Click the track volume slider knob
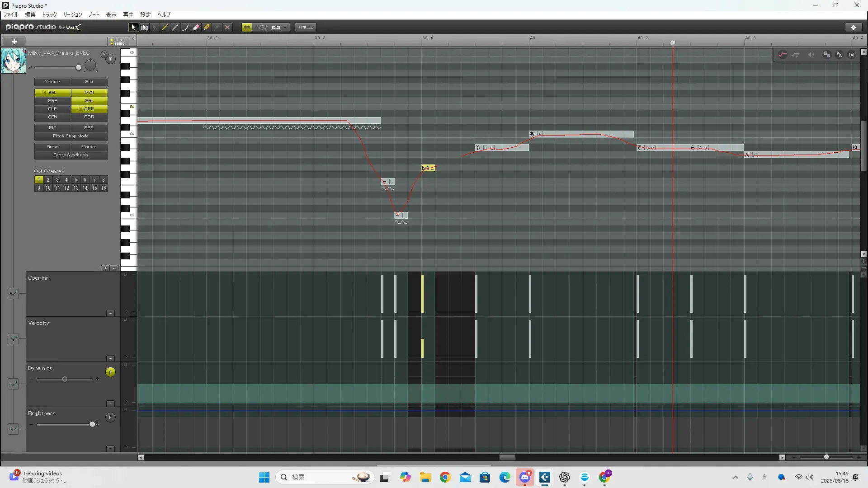868x488 pixels. click(79, 68)
